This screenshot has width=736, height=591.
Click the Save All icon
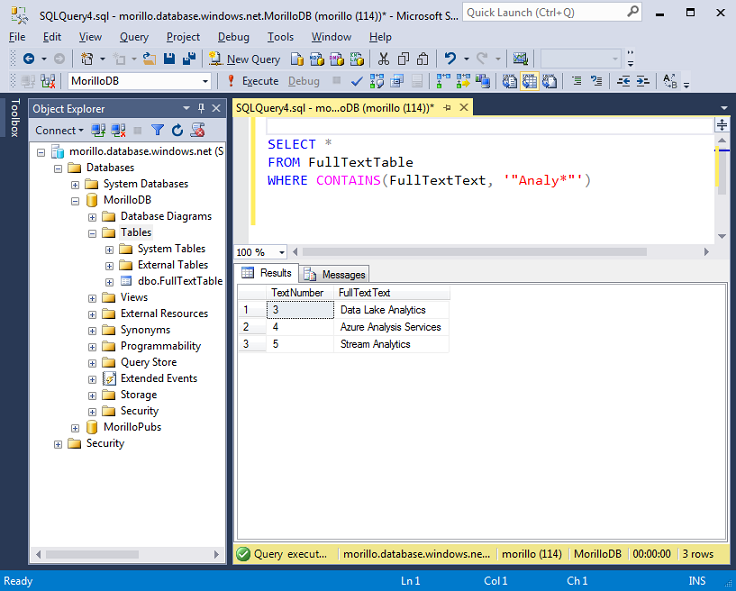[x=189, y=59]
